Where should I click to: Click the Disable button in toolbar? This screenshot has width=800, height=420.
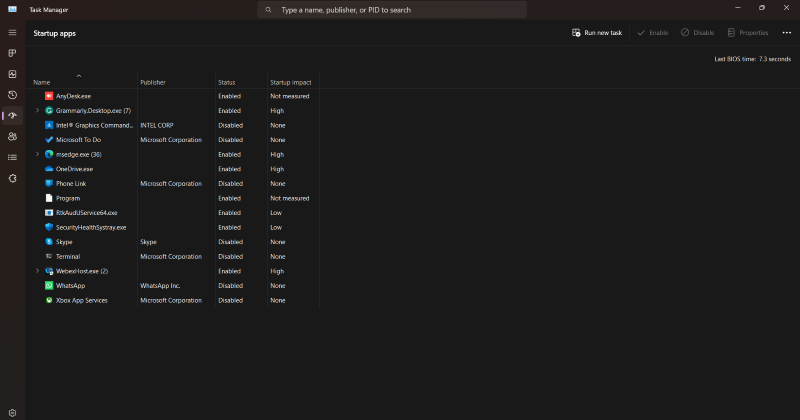[x=697, y=33]
